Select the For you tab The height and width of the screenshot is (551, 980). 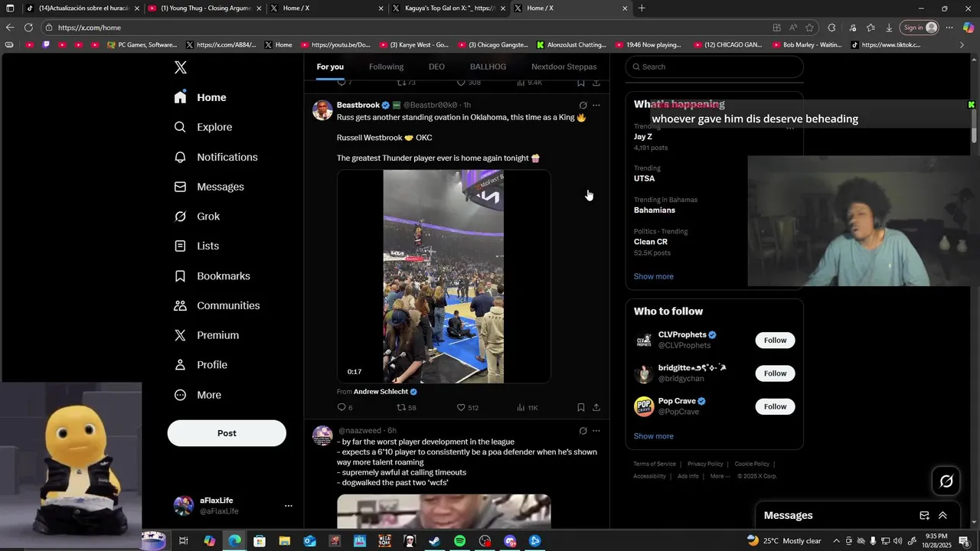(x=330, y=67)
